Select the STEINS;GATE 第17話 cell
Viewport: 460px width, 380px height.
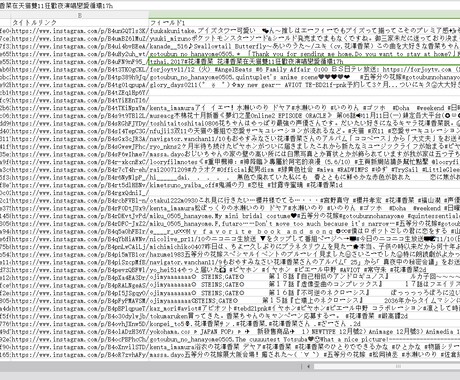click(x=304, y=285)
